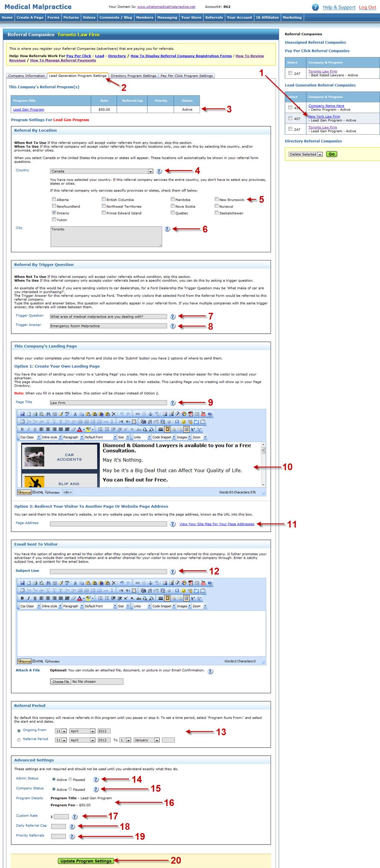Click the Help & Support question mark icon
This screenshot has width=380, height=868.
tap(315, 7)
